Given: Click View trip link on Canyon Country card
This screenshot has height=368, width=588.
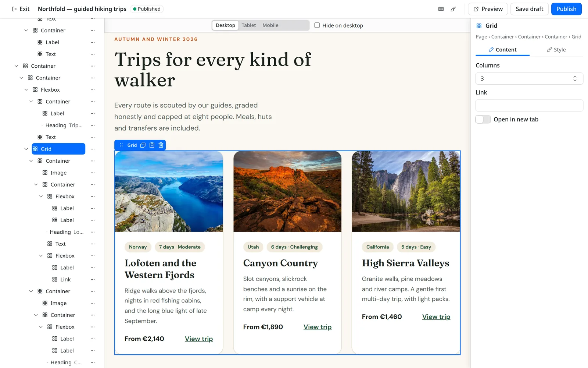Looking at the screenshot, I should coord(318,327).
